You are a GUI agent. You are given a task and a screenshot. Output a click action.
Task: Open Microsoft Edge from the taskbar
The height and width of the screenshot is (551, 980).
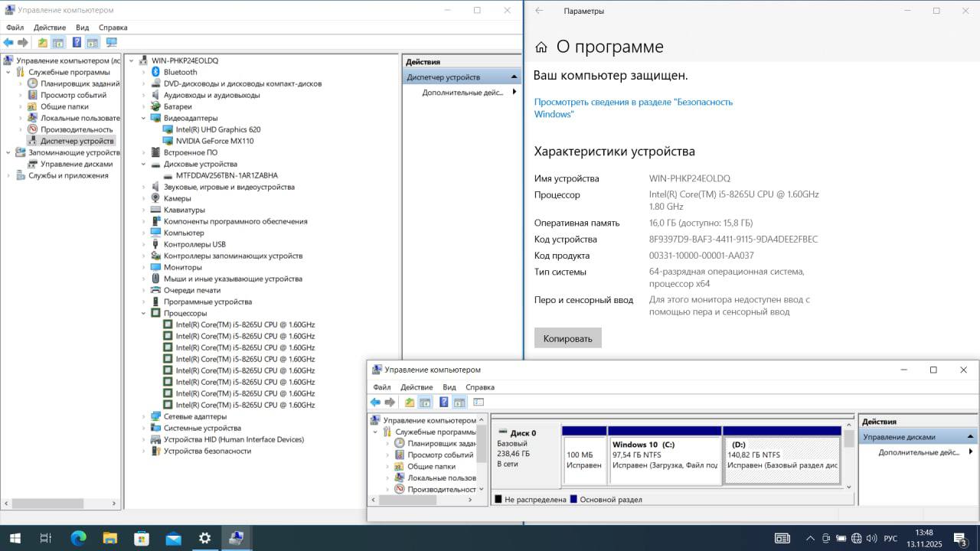[x=78, y=539]
